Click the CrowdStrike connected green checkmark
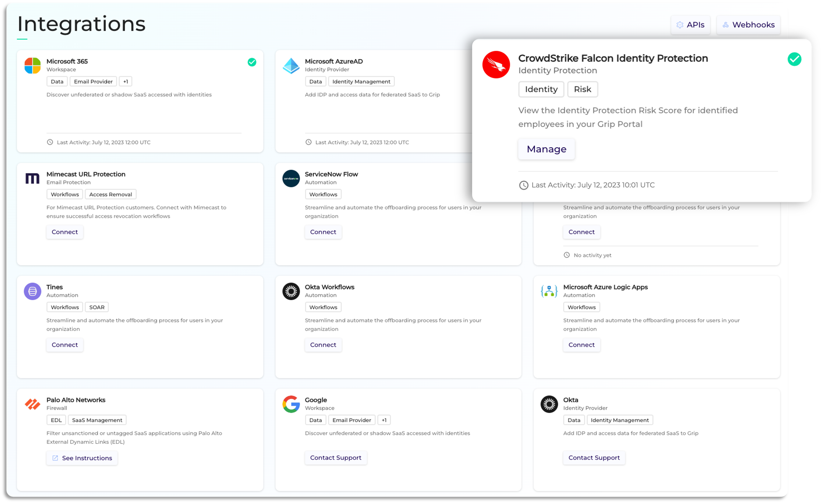 [794, 59]
